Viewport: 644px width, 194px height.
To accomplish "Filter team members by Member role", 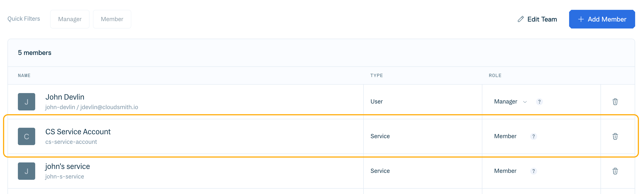I will [x=112, y=19].
